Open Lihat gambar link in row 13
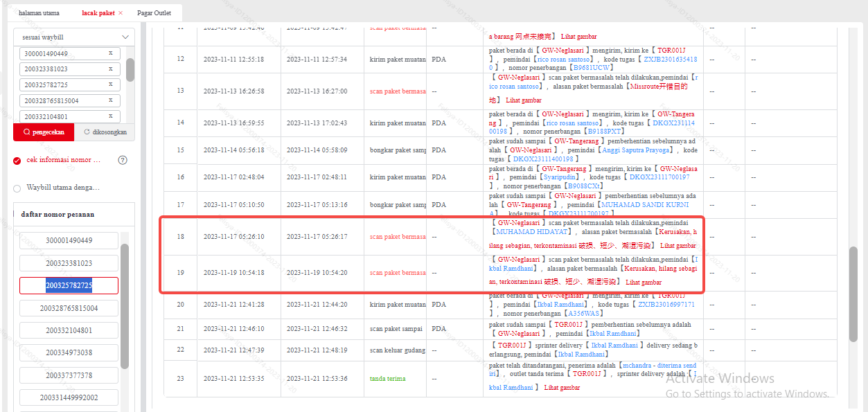 524,100
